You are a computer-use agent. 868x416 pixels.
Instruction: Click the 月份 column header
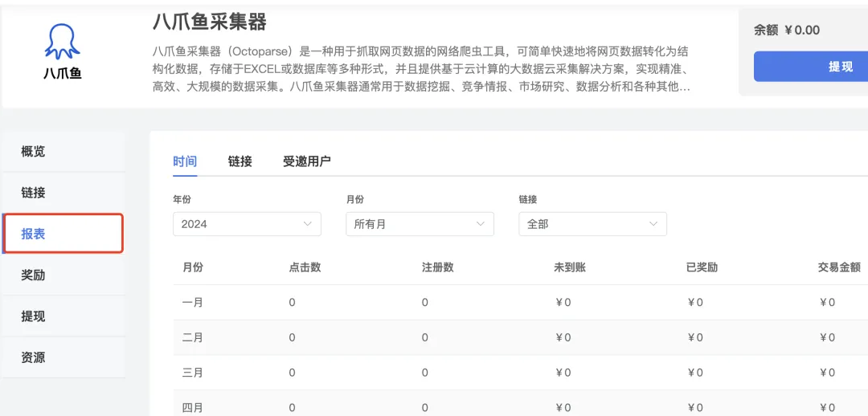pos(193,267)
